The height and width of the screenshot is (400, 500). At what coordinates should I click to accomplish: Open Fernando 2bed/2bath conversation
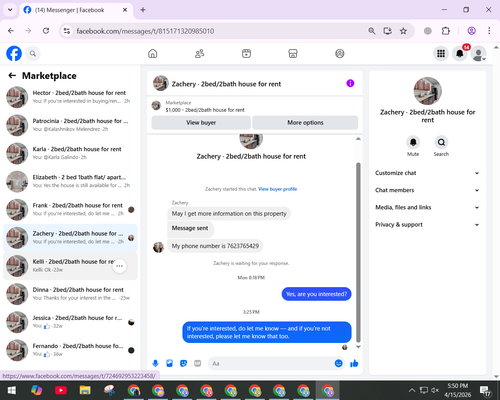[70, 350]
